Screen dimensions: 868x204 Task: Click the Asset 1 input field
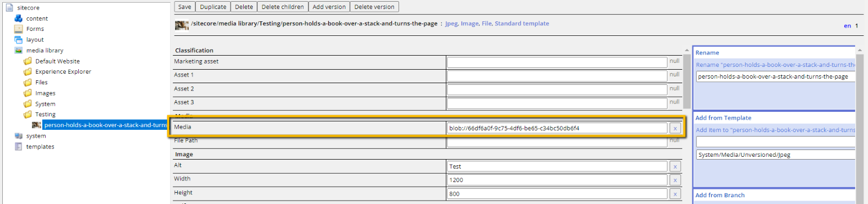pyautogui.click(x=557, y=76)
